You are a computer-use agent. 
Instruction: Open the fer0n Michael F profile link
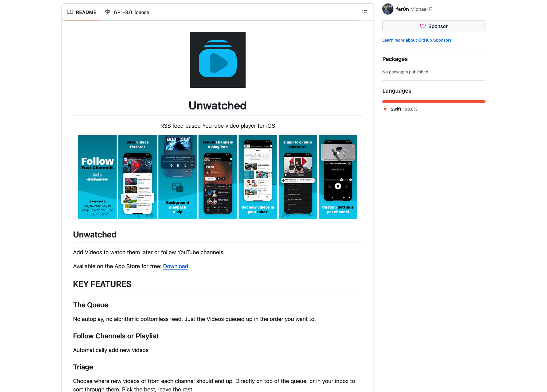[x=414, y=9]
